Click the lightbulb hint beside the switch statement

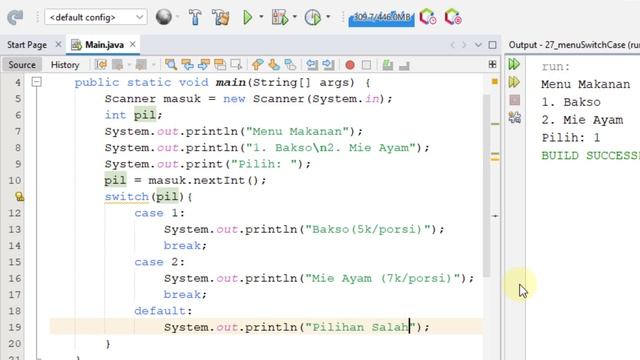(19, 197)
